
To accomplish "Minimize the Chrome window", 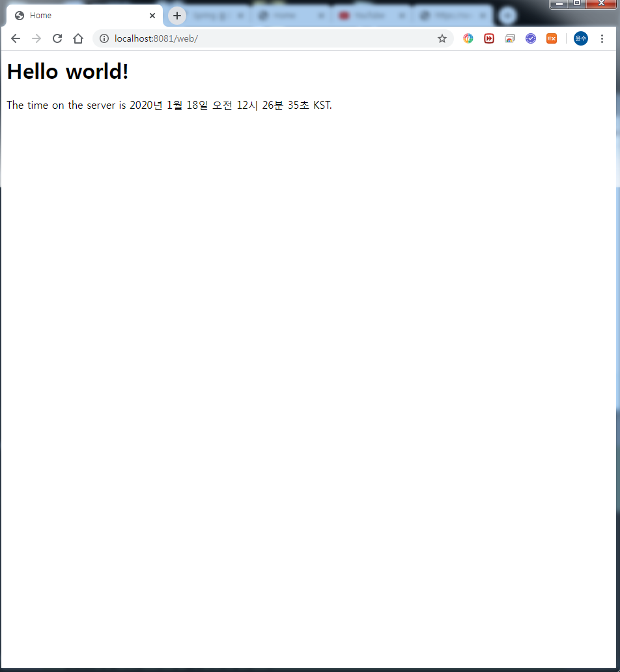I will pos(559,4).
